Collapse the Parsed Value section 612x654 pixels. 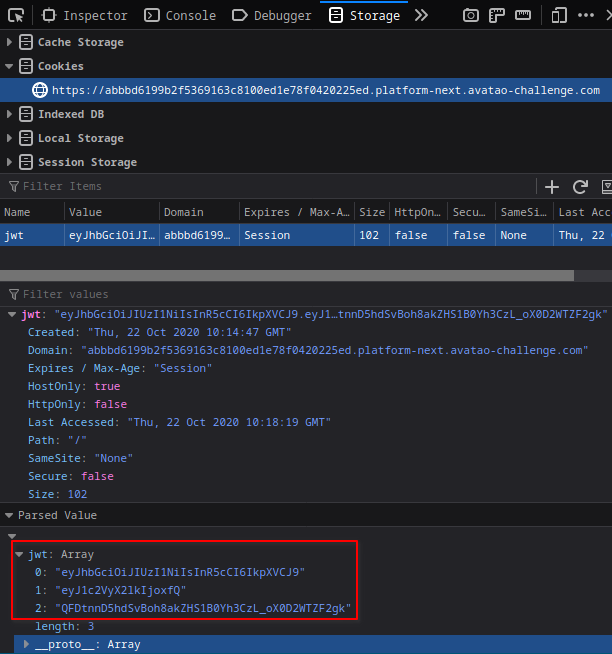point(10,515)
